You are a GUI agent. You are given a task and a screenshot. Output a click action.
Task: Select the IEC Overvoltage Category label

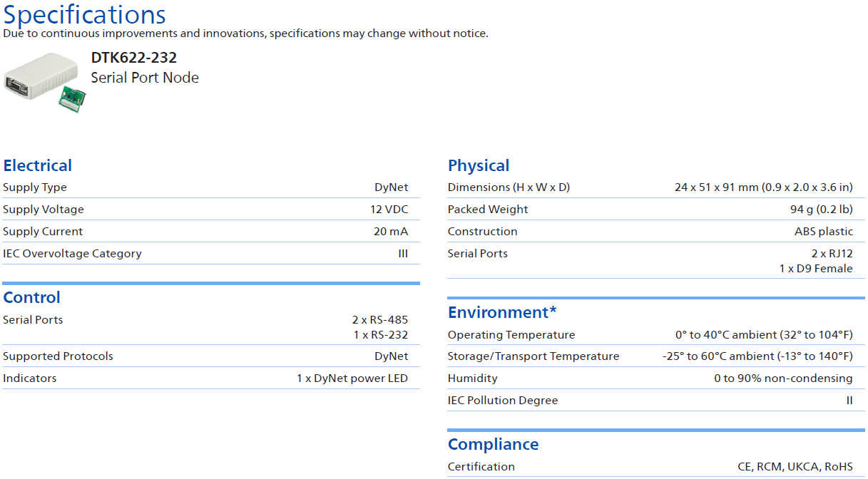point(72,254)
